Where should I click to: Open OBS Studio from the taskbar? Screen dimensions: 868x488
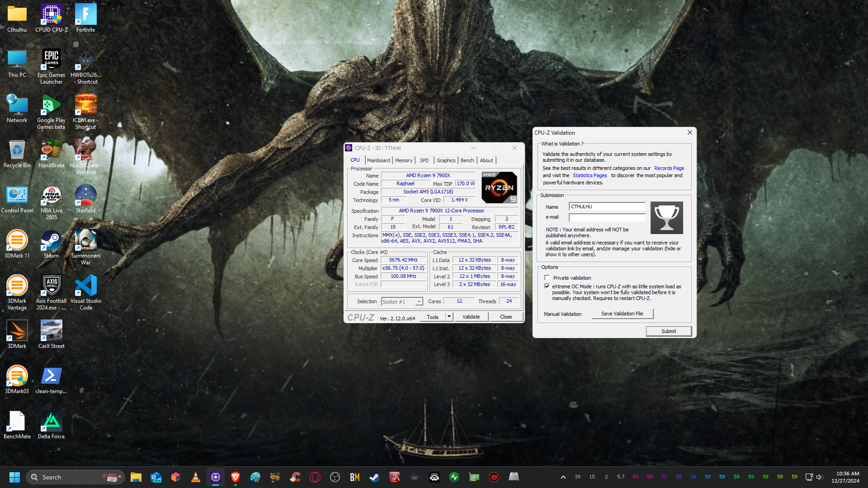coord(335,477)
